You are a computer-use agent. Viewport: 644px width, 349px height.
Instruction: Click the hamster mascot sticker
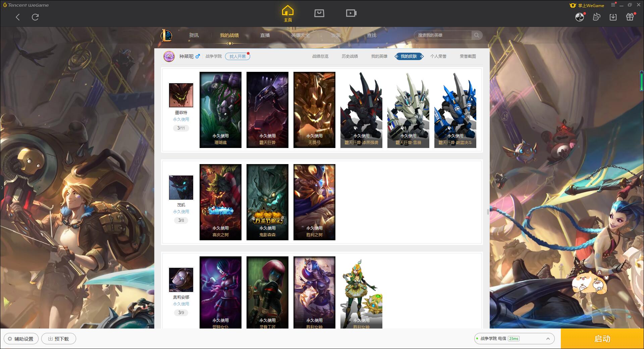pyautogui.click(x=590, y=283)
